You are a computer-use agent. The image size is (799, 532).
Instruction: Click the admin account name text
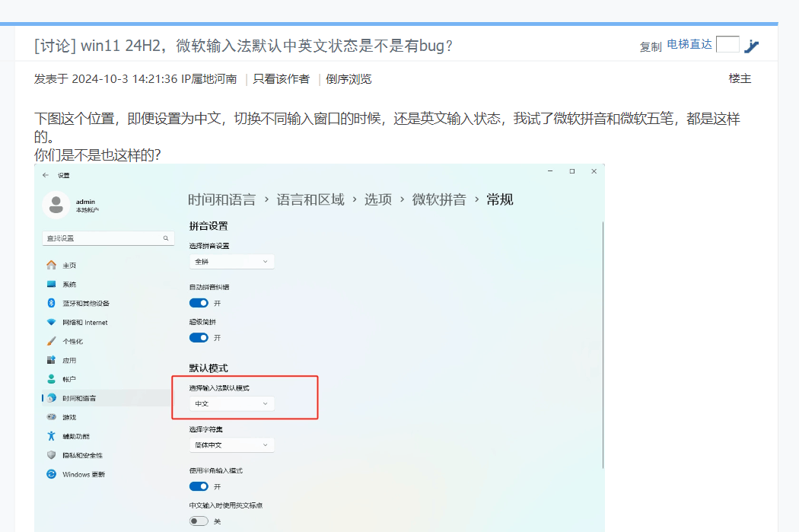(x=85, y=202)
